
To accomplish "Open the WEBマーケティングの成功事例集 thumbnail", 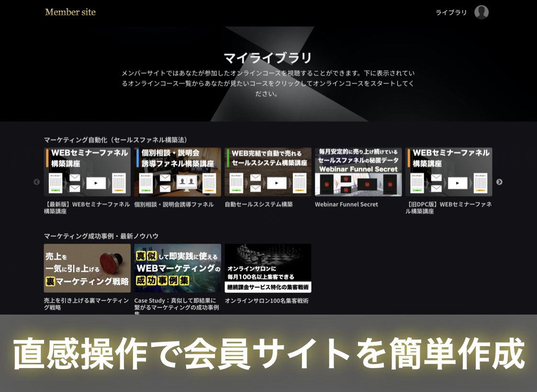I will coord(178,268).
